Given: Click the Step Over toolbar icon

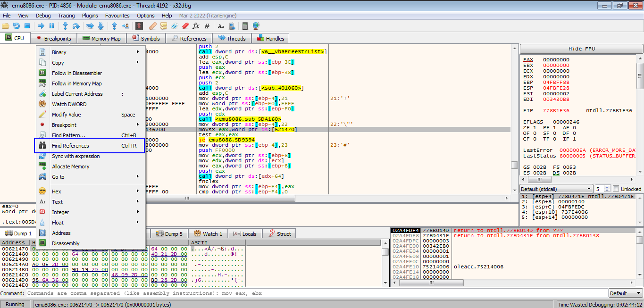Looking at the screenshot, I should click(76, 26).
